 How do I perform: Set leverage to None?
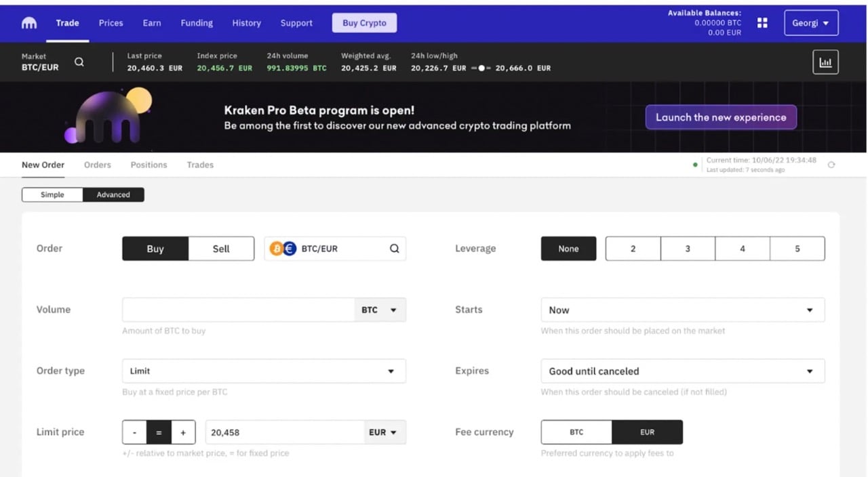click(x=568, y=249)
